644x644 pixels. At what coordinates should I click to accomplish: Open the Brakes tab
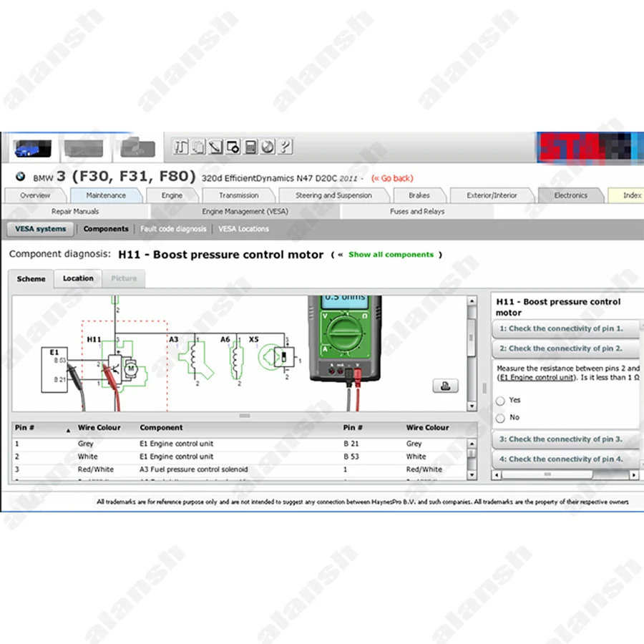click(x=419, y=195)
